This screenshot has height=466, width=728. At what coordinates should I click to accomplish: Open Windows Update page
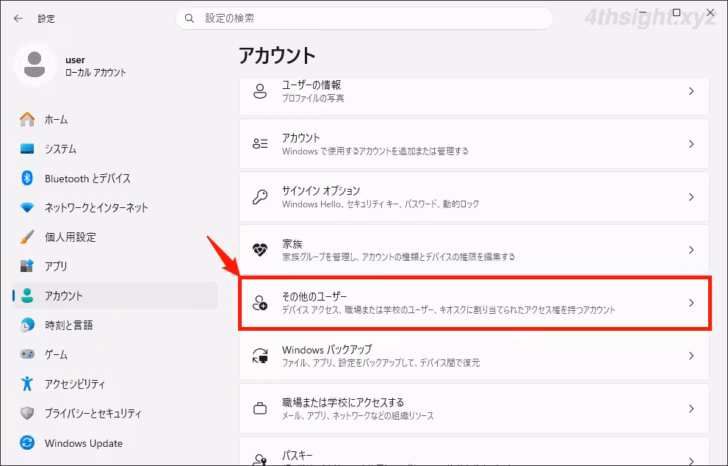(x=115, y=443)
